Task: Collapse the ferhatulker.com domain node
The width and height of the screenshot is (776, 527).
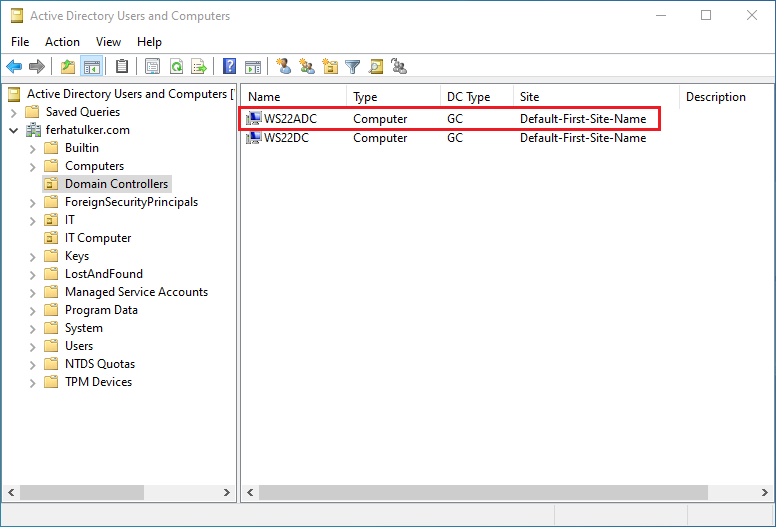Action: point(13,131)
